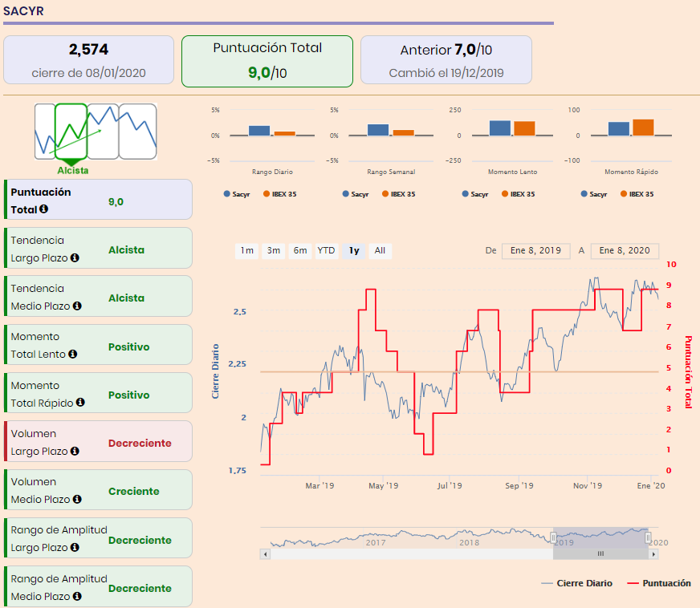700x608 pixels.
Task: Click right handle of navigator range
Action: point(648,538)
